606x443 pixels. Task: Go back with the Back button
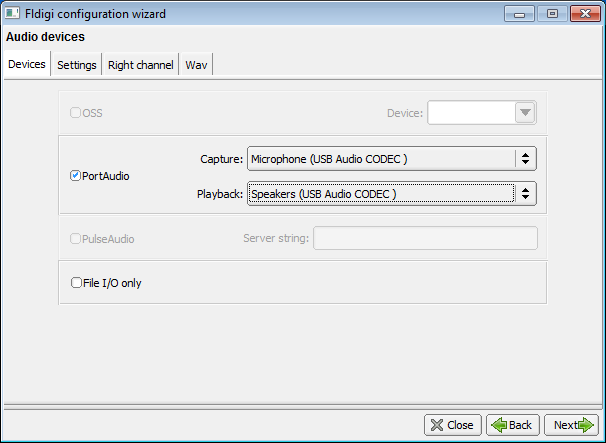click(512, 425)
